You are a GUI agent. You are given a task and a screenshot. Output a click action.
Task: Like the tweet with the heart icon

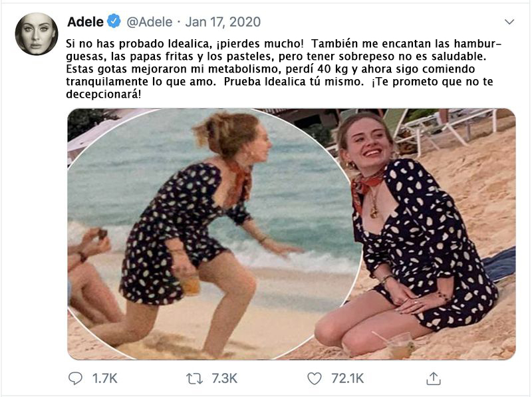(x=314, y=378)
